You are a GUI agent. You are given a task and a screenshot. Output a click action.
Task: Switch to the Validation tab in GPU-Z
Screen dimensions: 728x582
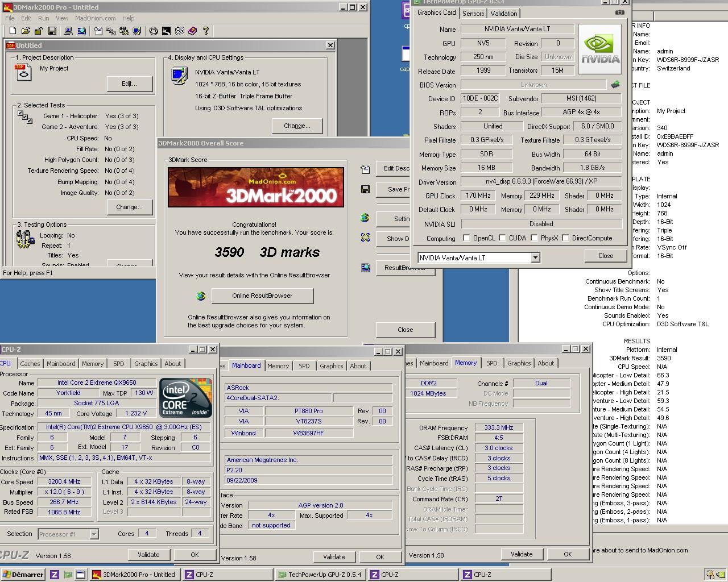coord(504,13)
